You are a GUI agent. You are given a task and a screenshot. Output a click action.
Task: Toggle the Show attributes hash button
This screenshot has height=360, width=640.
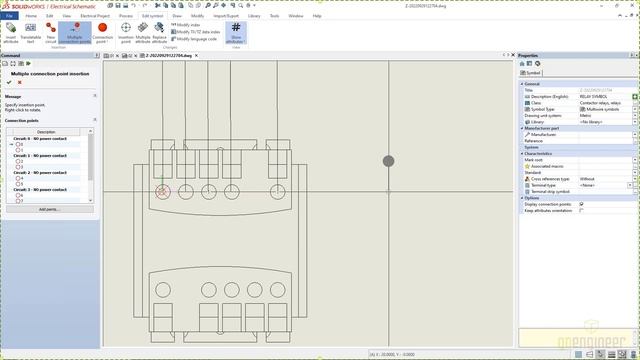236,33
